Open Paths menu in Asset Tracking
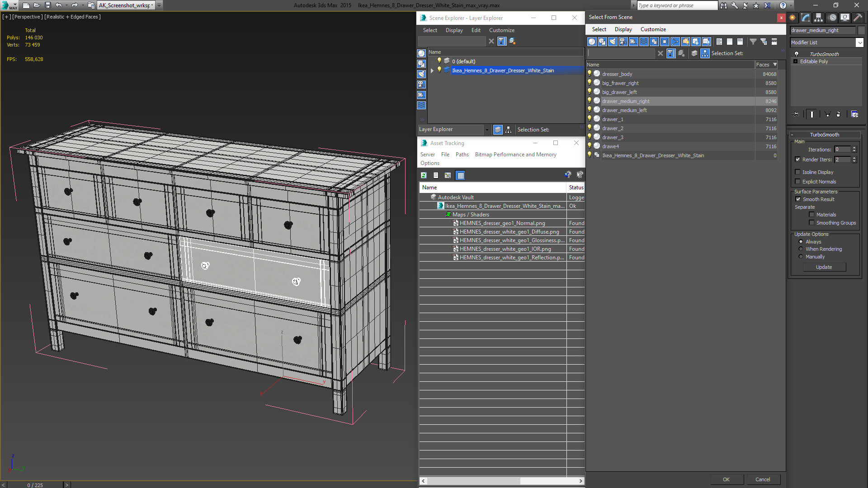Screen dimensions: 868x488 (462, 155)
